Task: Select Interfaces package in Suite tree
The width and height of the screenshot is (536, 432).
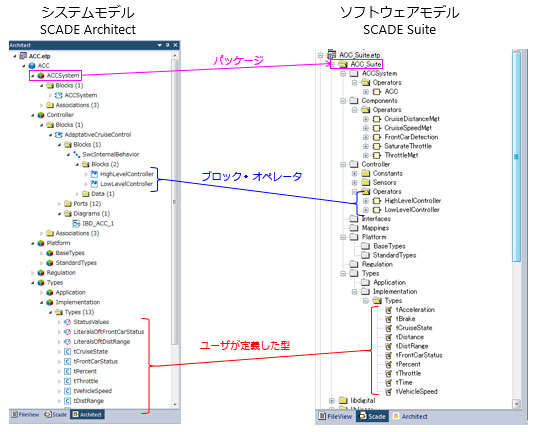Action: pyautogui.click(x=376, y=219)
